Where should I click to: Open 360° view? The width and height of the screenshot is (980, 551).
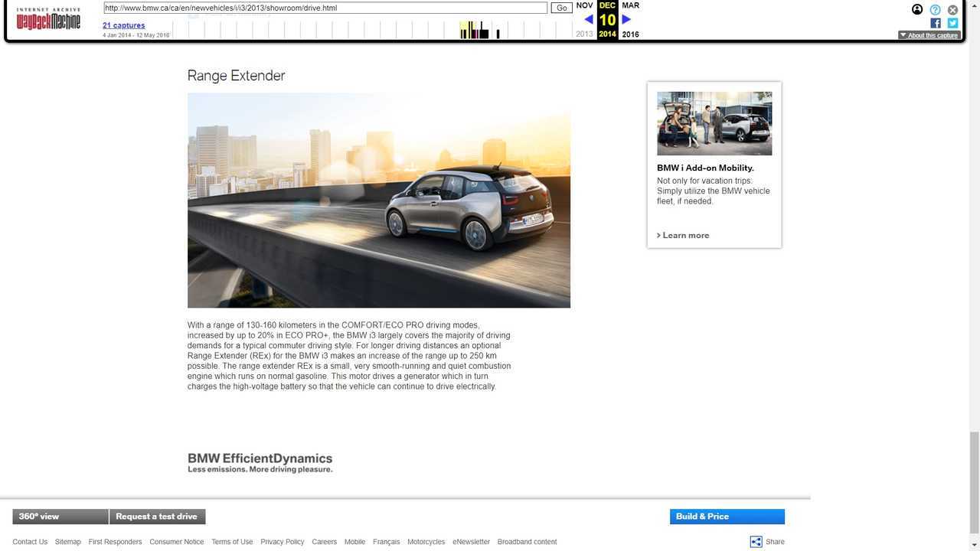(x=60, y=517)
